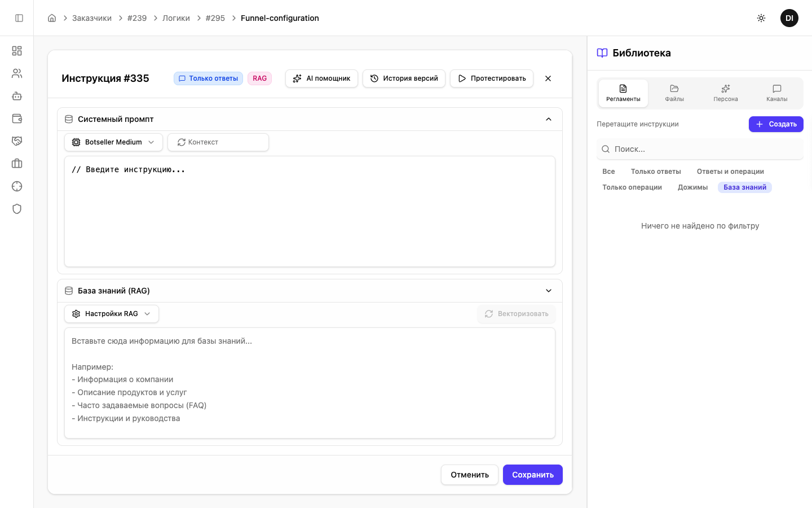Switch to the 'Персона' library tab

click(725, 93)
